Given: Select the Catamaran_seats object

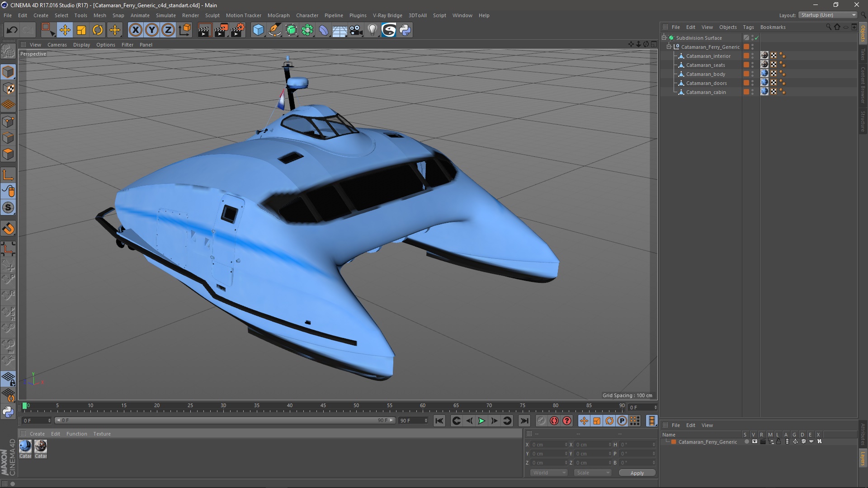Looking at the screenshot, I should coord(705,65).
